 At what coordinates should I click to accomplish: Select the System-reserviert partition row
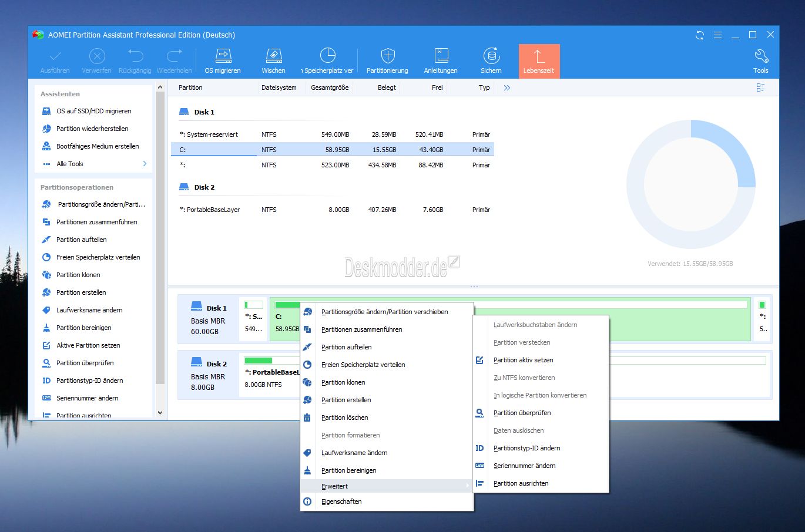tap(333, 134)
